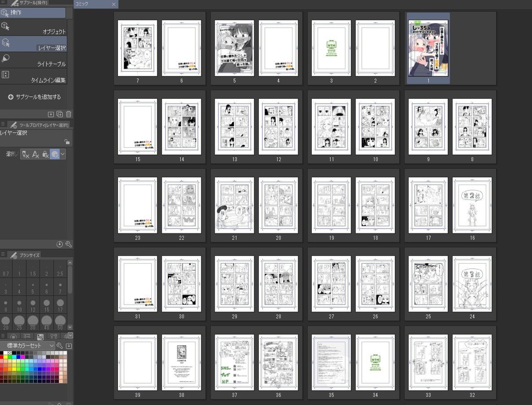This screenshot has height=405, width=532.
Task: Select the オブジェクト sub tool
Action: point(34,28)
